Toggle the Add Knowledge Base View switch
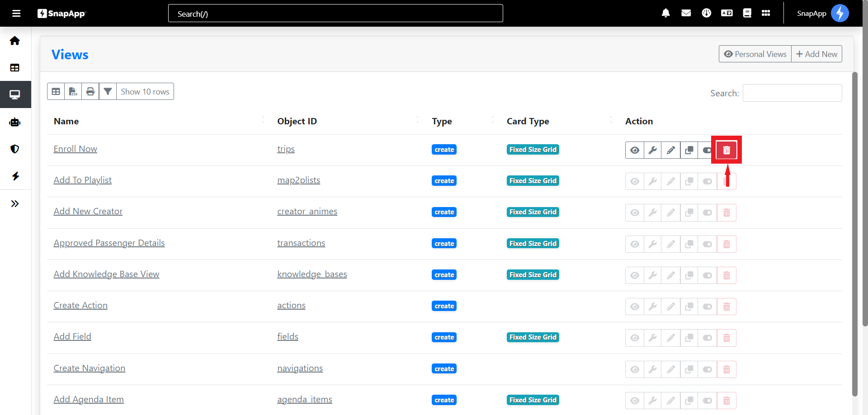This screenshot has width=868, height=415. pos(708,275)
